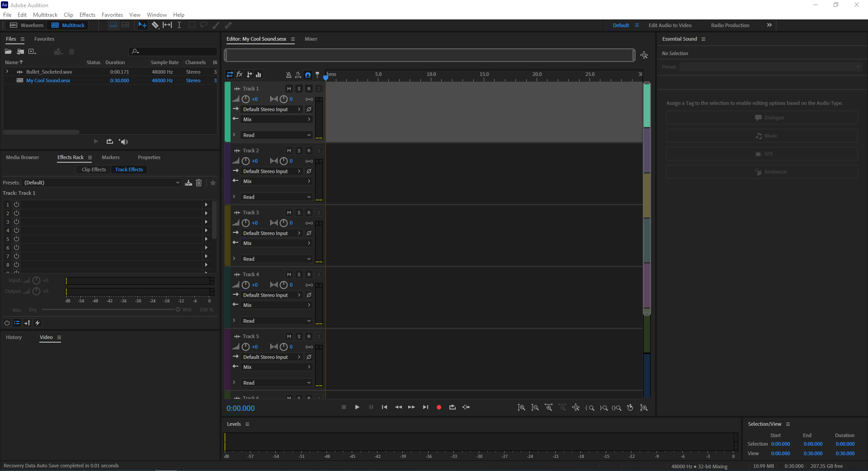This screenshot has width=868, height=471.
Task: Choose Radio Production workspace
Action: point(730,25)
